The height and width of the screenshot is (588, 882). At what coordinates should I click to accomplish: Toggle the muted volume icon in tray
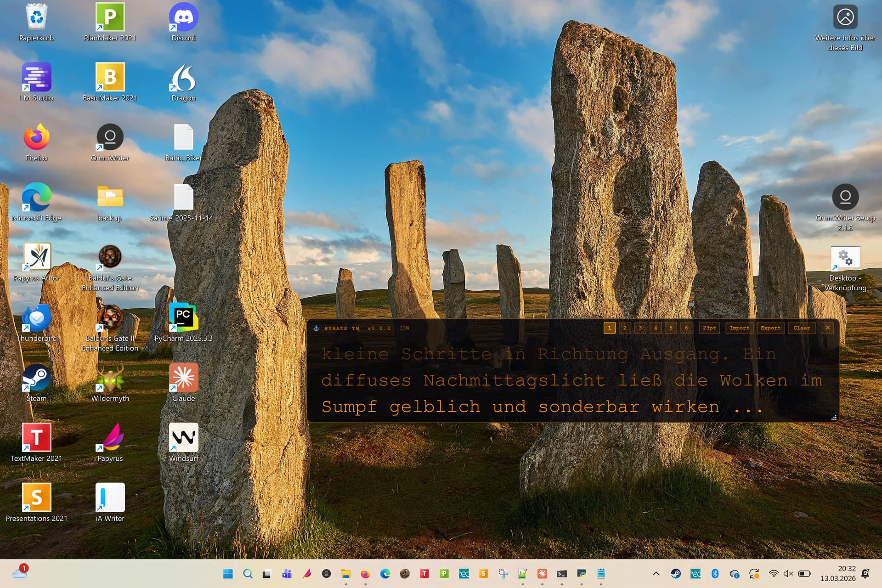pyautogui.click(x=788, y=573)
